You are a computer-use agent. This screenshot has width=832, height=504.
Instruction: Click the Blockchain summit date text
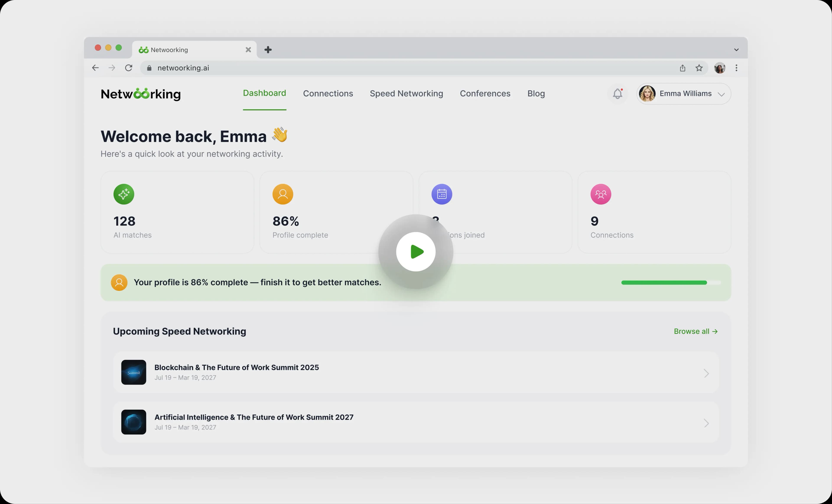coord(185,378)
